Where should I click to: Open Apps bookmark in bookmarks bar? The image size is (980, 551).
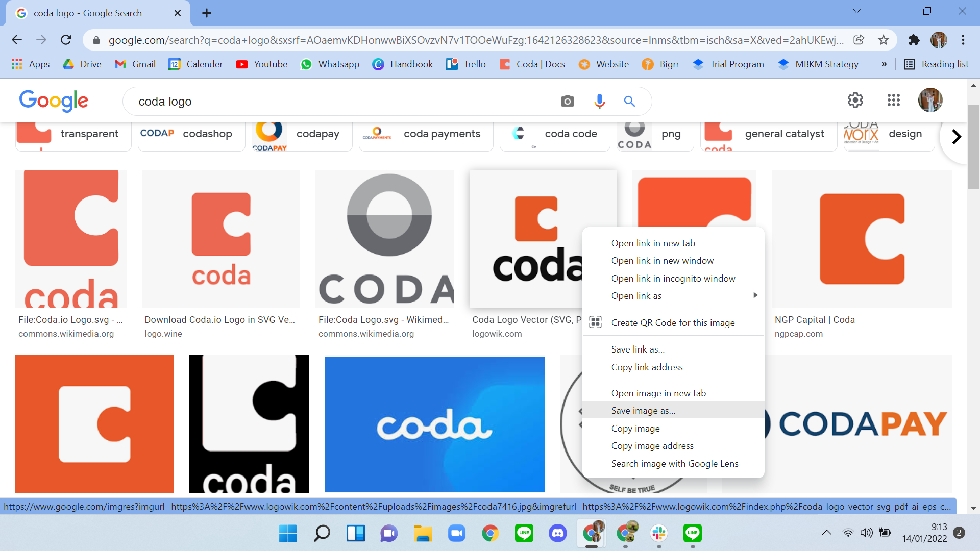[x=31, y=64]
